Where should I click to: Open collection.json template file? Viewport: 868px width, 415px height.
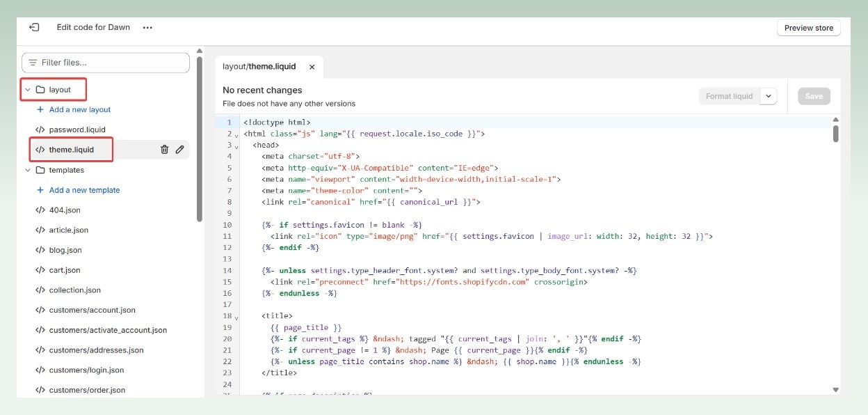[x=75, y=290]
